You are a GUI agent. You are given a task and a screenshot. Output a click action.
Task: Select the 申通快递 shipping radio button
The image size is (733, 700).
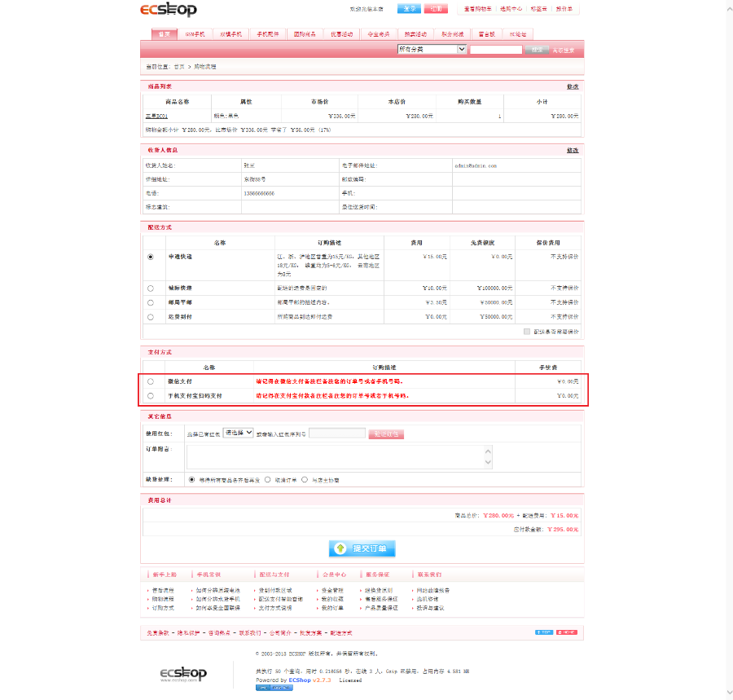pos(151,257)
